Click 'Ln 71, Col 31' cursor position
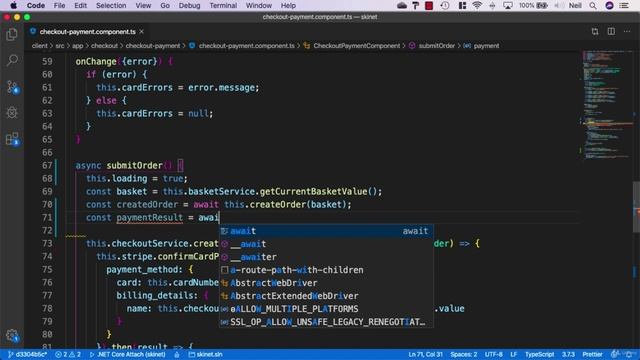Image resolution: width=640 pixels, height=360 pixels. pyautogui.click(x=425, y=354)
